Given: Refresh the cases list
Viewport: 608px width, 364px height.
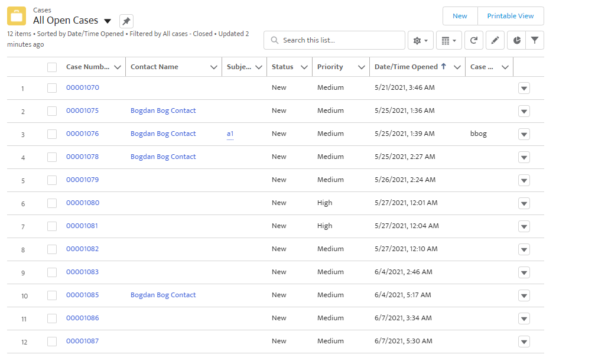Looking at the screenshot, I should point(473,40).
